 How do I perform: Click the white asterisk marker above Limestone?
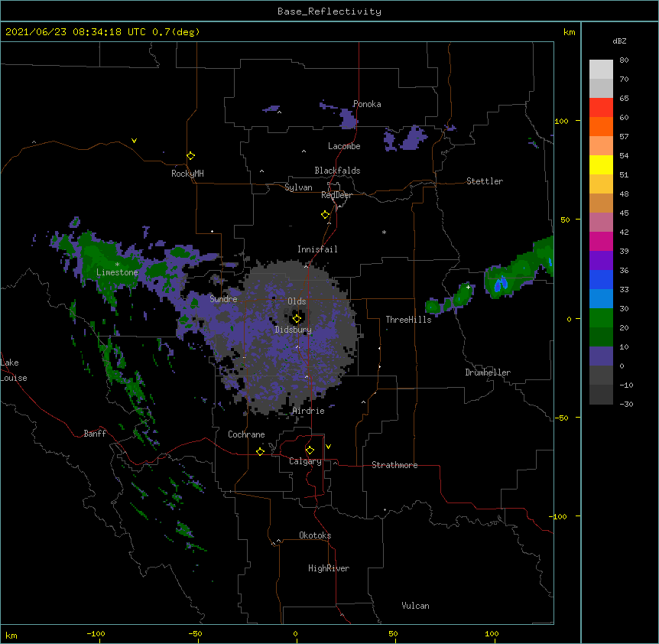(117, 265)
